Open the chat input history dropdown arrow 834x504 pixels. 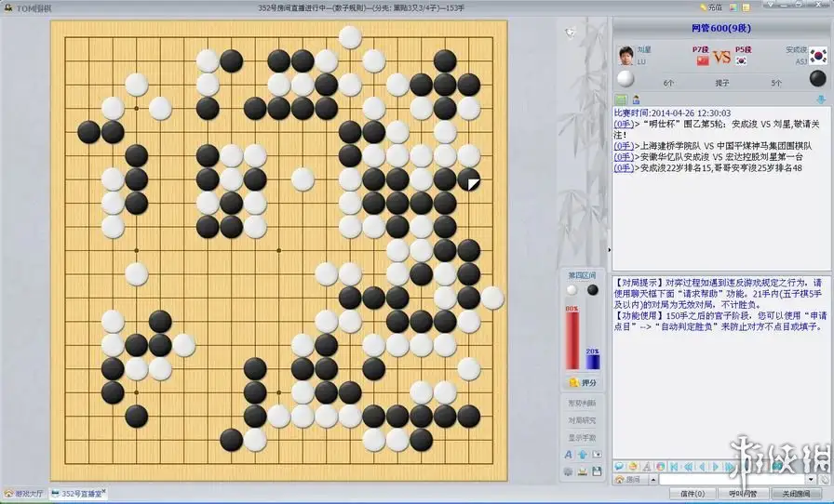click(811, 480)
